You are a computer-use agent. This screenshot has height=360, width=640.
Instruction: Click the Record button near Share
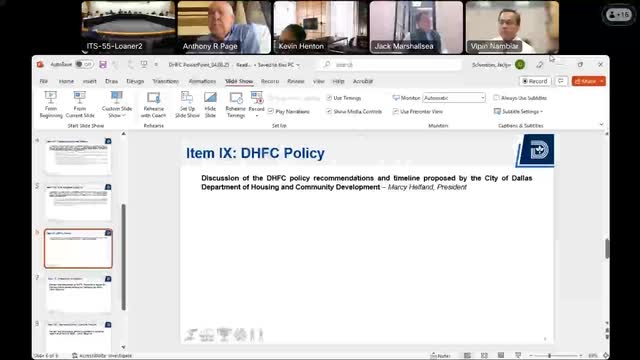coord(535,81)
